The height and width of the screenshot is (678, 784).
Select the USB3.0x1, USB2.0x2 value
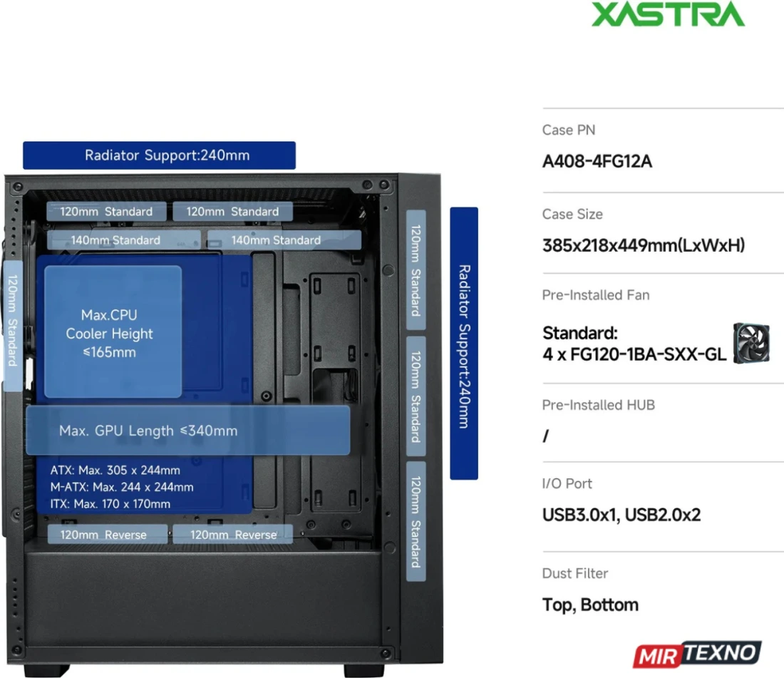point(621,515)
